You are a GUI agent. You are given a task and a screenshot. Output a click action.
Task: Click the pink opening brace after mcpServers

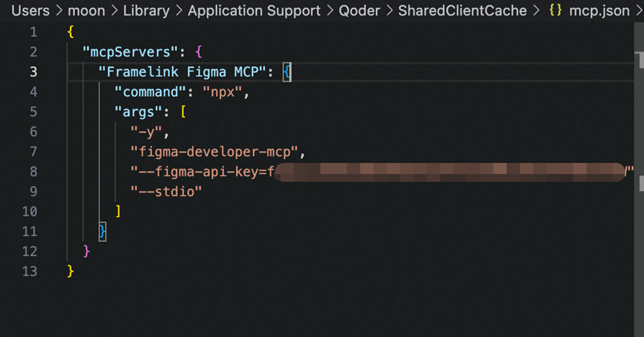pyautogui.click(x=199, y=52)
